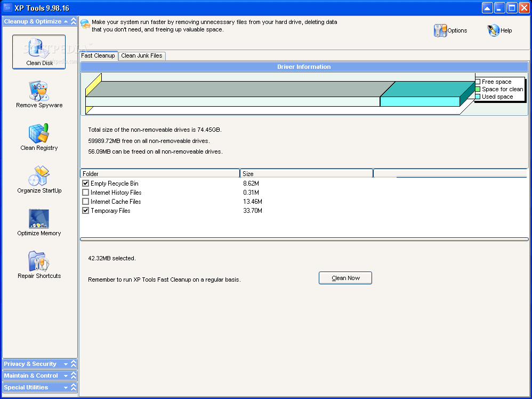Click Maintain & Control dropdown triangle
Screen dimensions: 532x399
point(66,376)
